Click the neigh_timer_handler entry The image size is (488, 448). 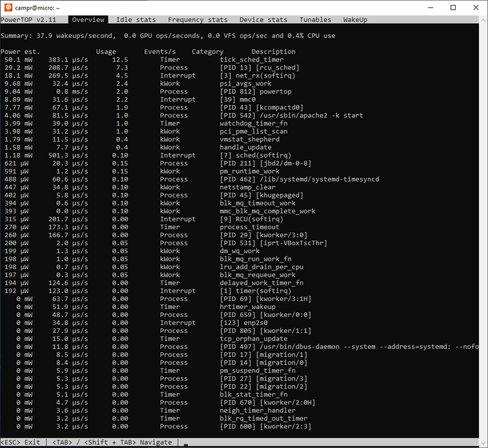pos(257,411)
